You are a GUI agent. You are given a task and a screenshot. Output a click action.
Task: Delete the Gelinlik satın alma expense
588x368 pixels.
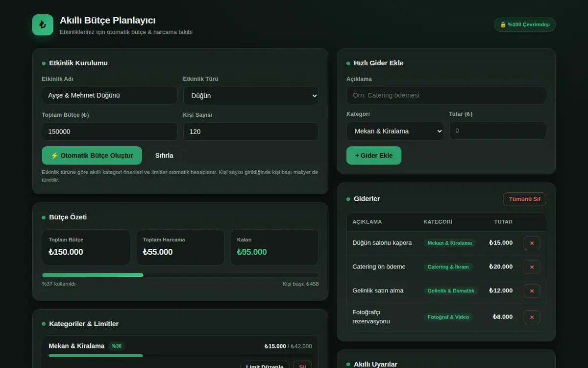coord(532,290)
